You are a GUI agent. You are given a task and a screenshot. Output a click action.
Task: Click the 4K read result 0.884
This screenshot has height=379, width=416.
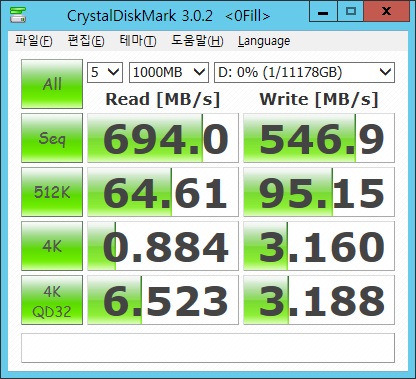[163, 246]
